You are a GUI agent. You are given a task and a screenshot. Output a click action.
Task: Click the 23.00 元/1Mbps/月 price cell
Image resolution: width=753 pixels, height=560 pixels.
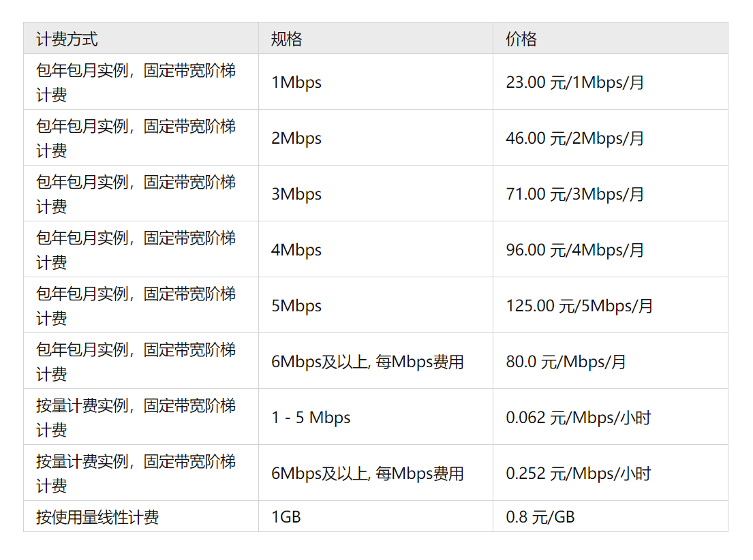click(x=574, y=83)
